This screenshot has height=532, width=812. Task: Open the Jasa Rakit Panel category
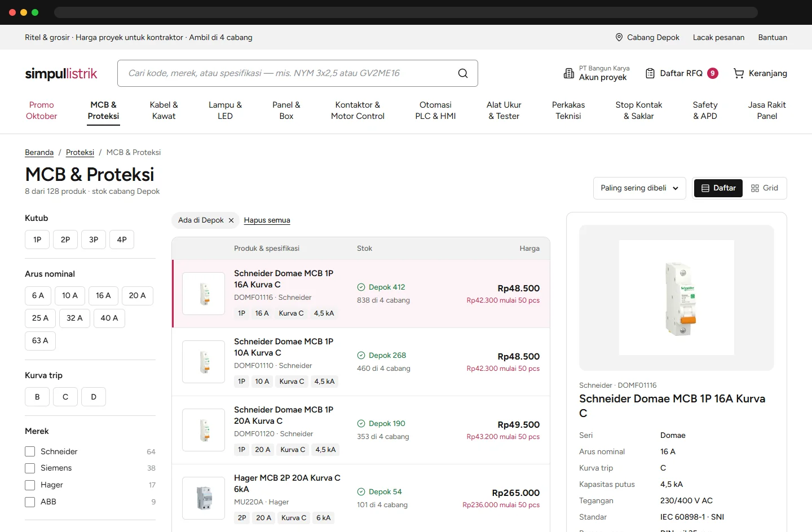767,110
